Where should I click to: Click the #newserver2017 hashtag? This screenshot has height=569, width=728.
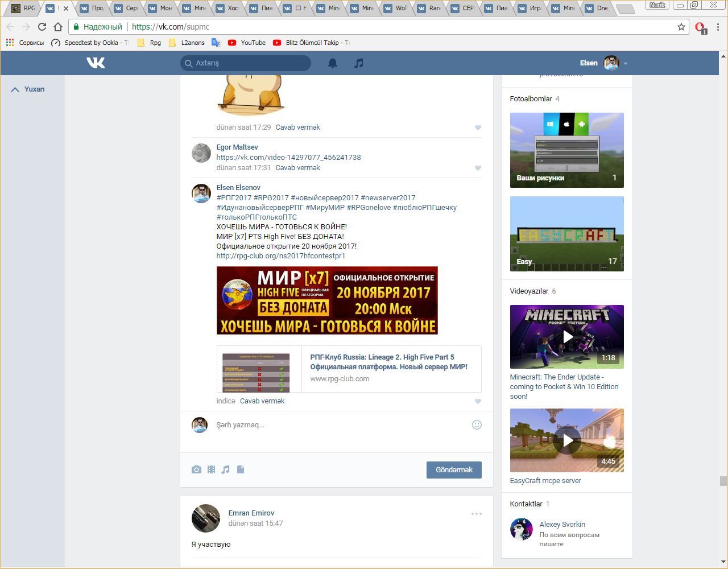[388, 198]
